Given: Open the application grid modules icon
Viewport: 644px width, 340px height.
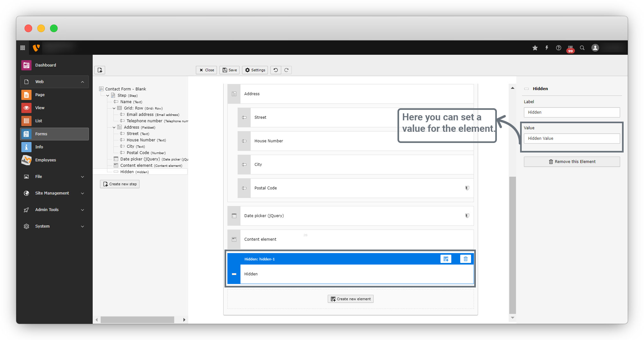Looking at the screenshot, I should coord(23,48).
